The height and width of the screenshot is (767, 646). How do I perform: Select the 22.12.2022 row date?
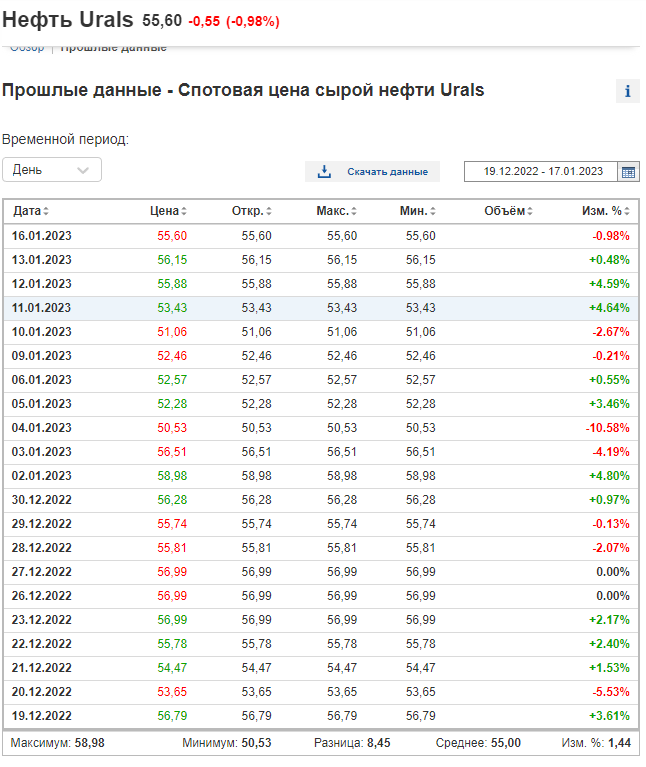point(42,643)
